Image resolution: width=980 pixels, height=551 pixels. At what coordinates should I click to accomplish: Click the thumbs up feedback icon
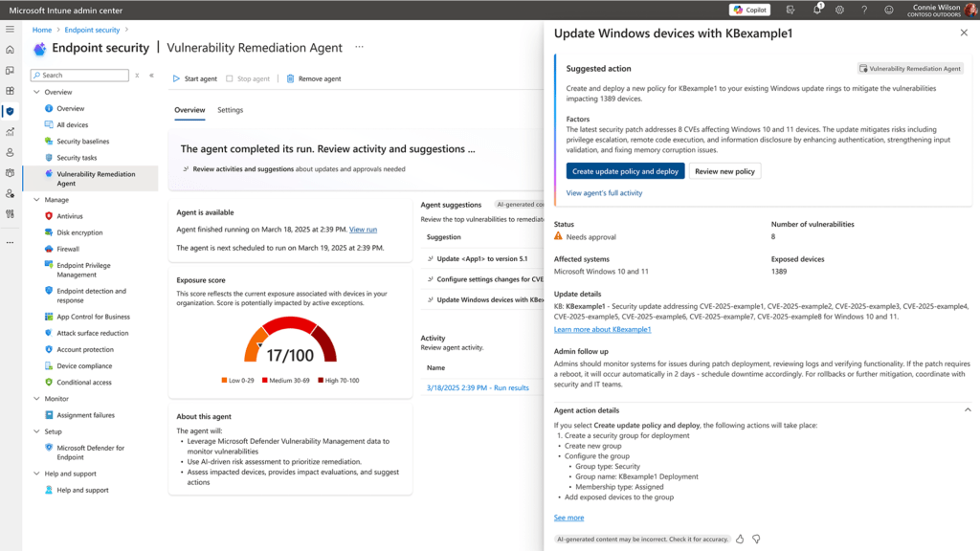pos(740,540)
